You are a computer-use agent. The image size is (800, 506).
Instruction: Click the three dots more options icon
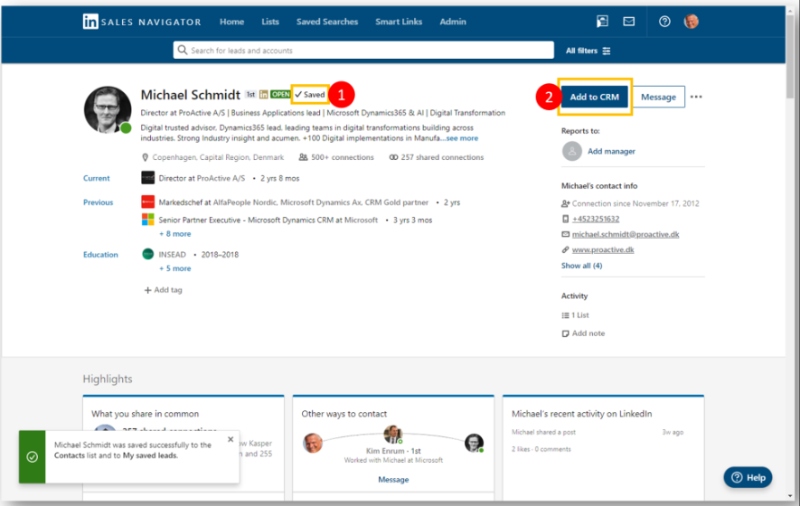click(x=696, y=97)
